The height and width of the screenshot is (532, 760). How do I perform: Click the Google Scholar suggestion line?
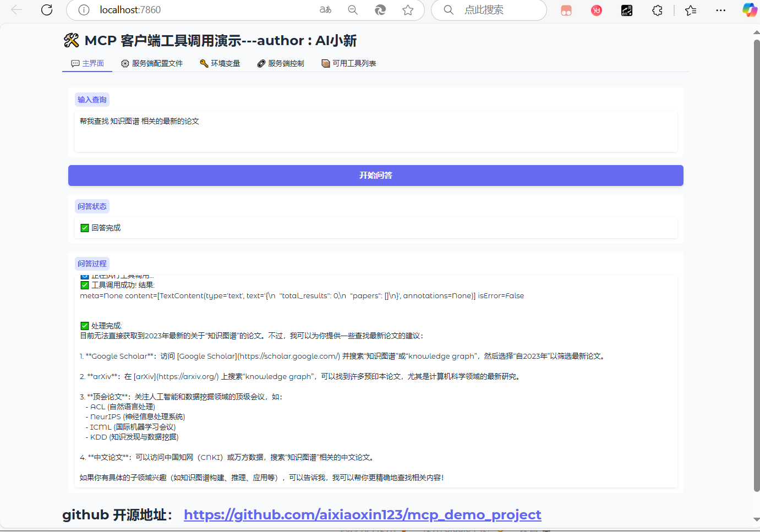pos(343,356)
